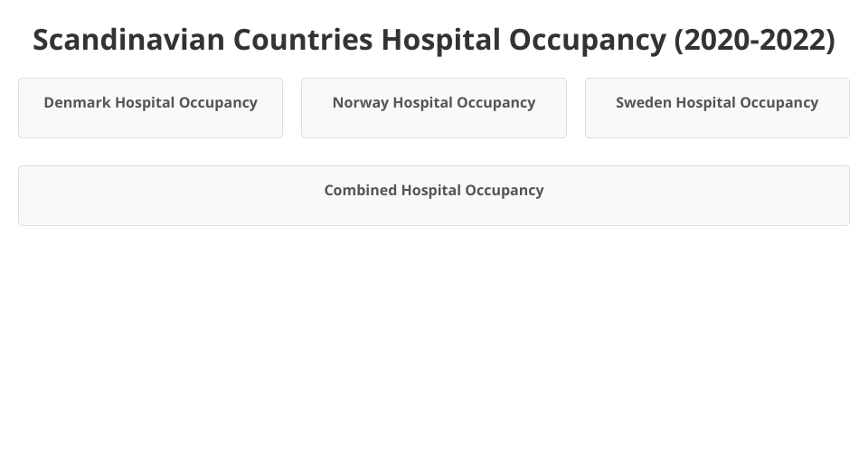Click "(2020-2022)" in the page title

point(754,41)
